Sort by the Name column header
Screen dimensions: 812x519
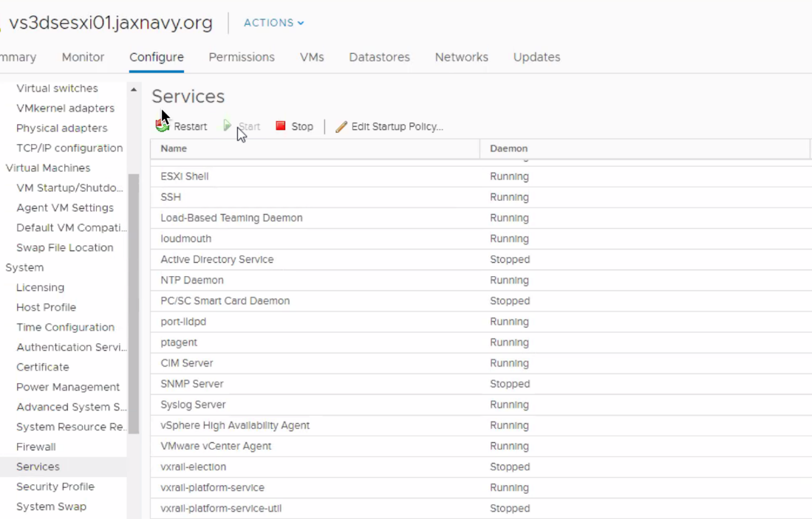315,148
